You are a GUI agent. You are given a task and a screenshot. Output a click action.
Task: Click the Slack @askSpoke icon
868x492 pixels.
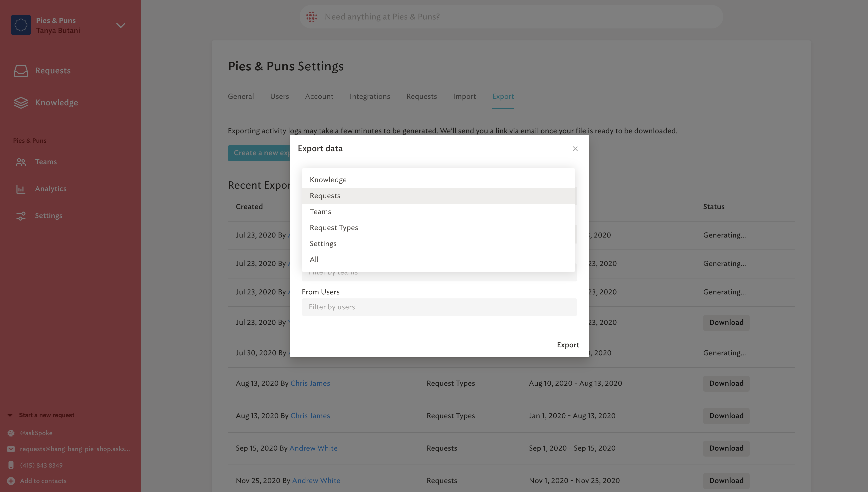(x=11, y=433)
